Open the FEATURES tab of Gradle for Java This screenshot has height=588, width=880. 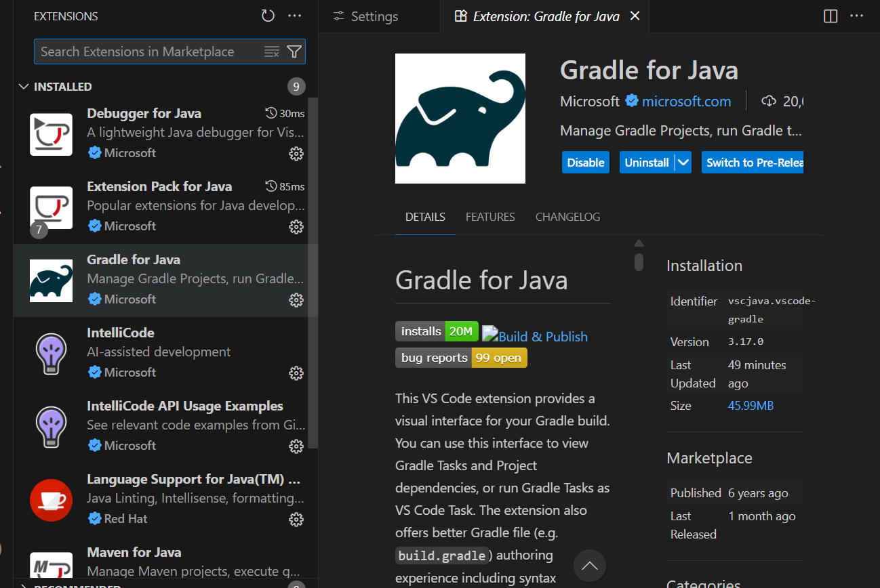coord(490,217)
